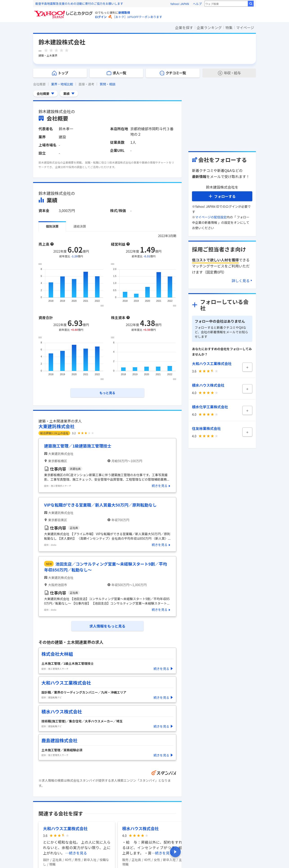The height and width of the screenshot is (868, 289).
Task: Click the 能登半島地震 donation notice link
Action: click(79, 4)
